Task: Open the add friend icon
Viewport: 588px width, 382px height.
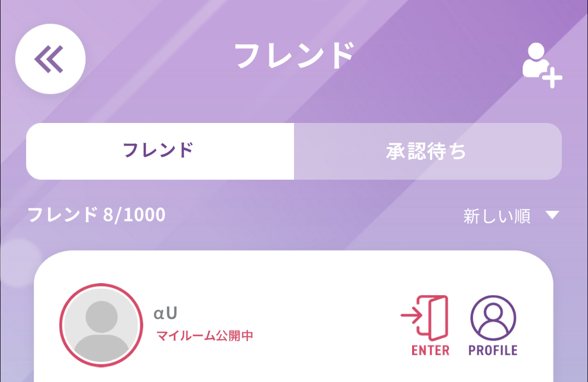Action: pos(542,65)
